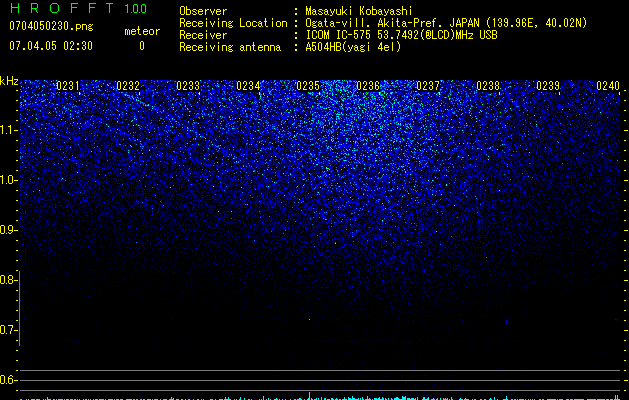Click the 0237 time marker
The width and height of the screenshot is (629, 400).
pyautogui.click(x=428, y=86)
